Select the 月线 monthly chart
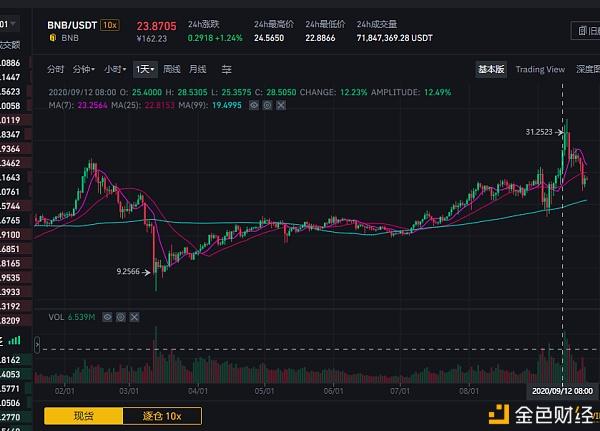The image size is (600, 431). (198, 69)
